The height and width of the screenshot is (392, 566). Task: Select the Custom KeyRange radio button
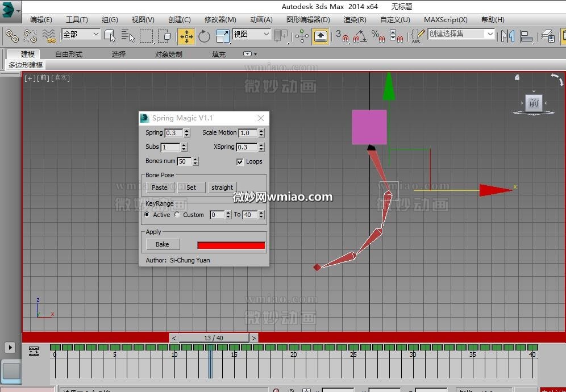point(177,215)
